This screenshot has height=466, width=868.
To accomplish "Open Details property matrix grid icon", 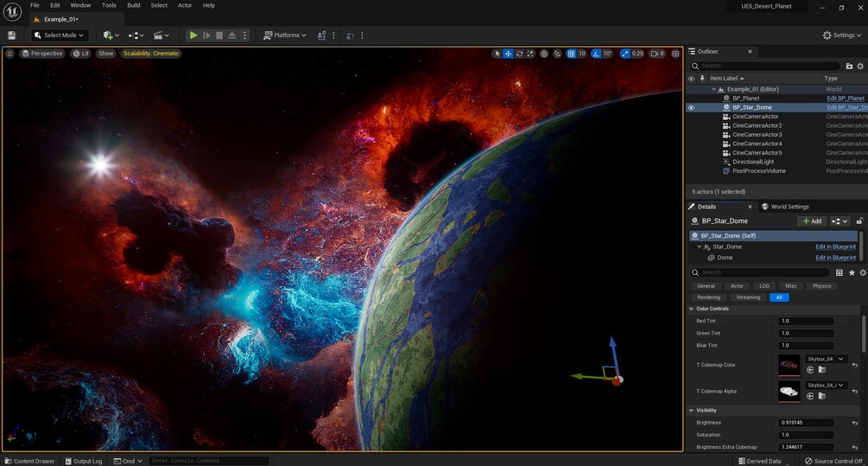I will [x=839, y=272].
